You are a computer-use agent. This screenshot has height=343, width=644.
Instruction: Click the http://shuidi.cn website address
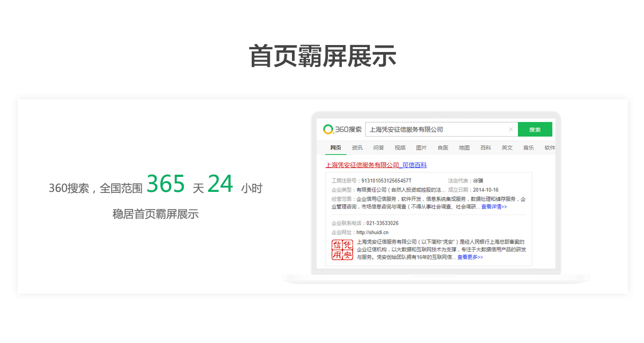point(372,233)
